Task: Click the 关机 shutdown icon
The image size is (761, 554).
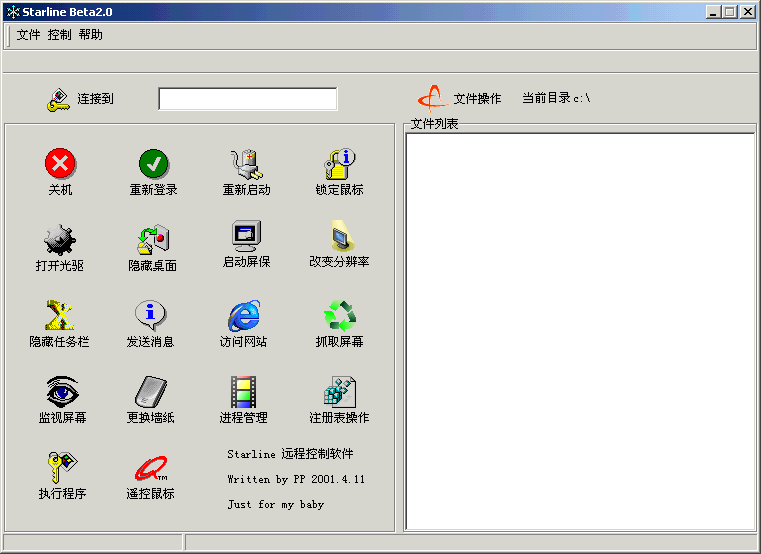Action: 60,163
